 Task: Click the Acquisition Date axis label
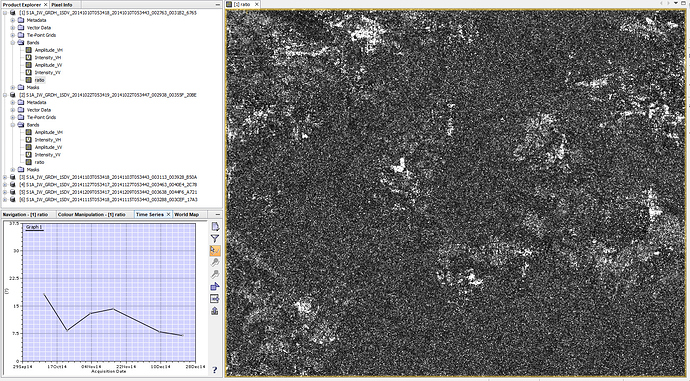tap(109, 371)
